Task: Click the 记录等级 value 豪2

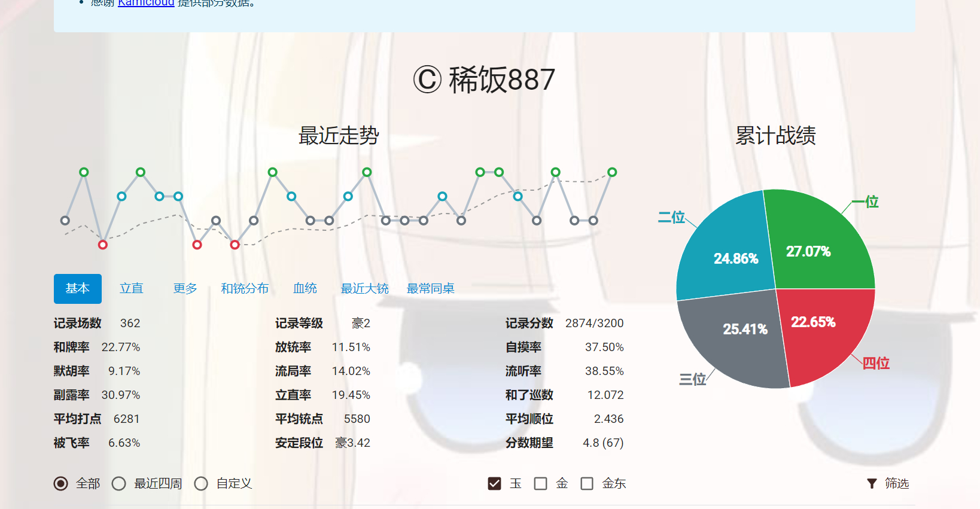Action: tap(361, 324)
